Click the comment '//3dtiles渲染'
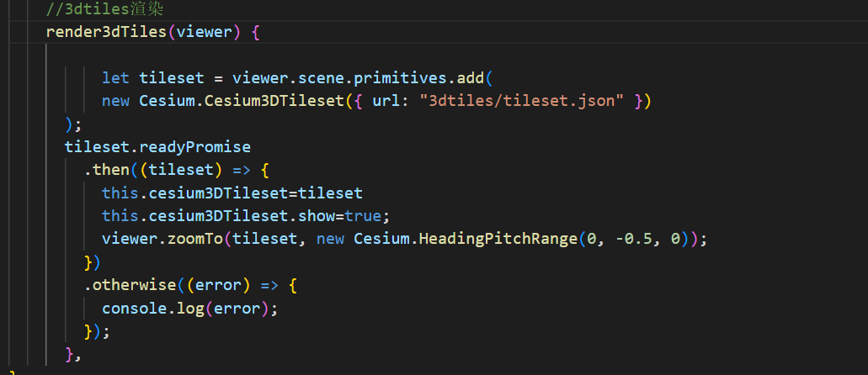This screenshot has height=375, width=868. 105,9
